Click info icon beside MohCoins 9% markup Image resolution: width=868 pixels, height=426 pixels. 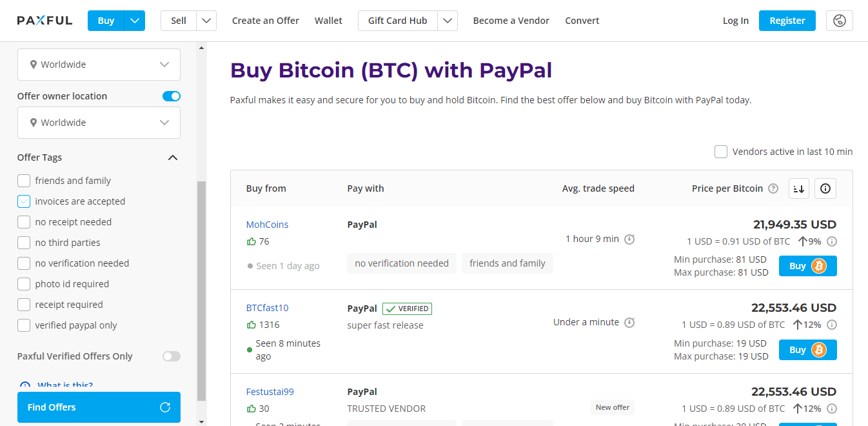(x=832, y=241)
